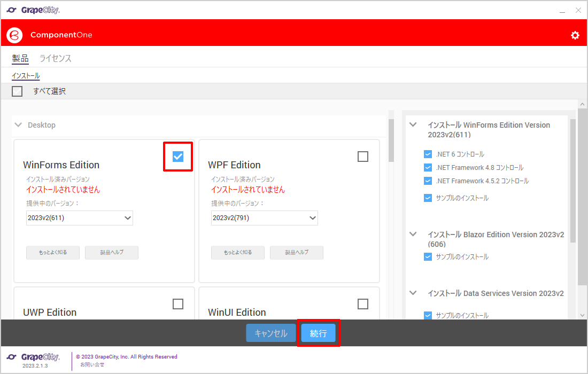Click WPF インストールされていません status text
Screen dimensions: 588x374
248,190
